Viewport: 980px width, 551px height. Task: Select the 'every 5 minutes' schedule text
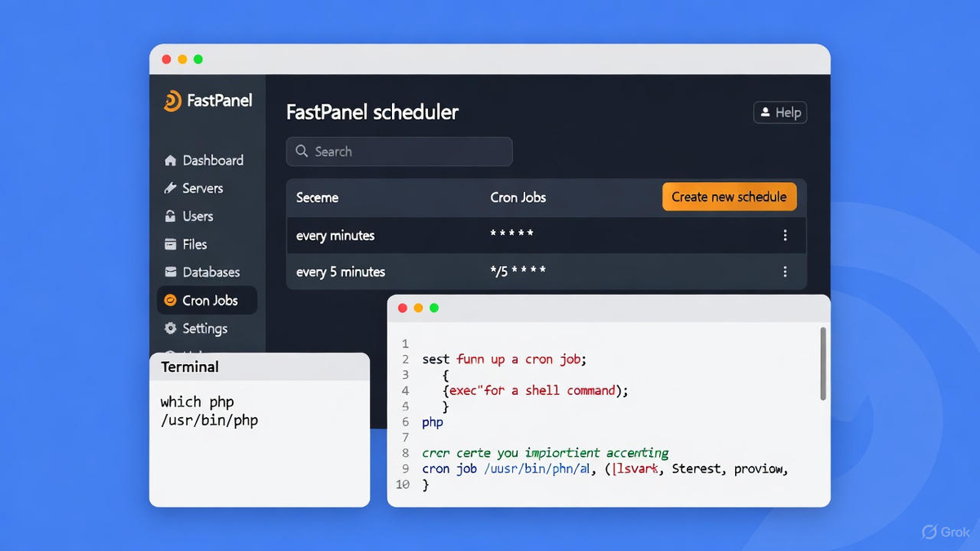coord(341,272)
